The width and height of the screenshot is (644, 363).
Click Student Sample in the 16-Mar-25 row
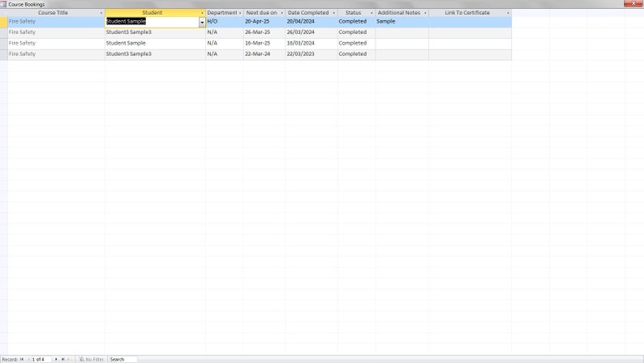coord(155,44)
